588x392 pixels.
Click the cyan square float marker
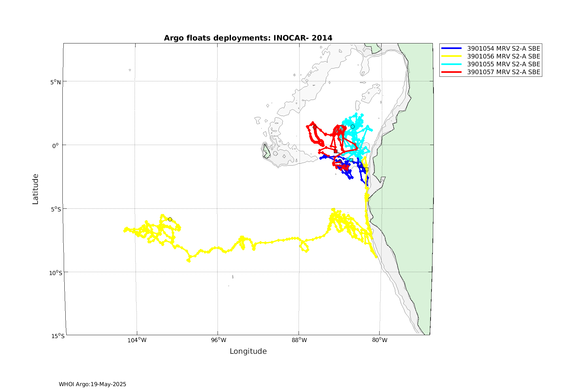(351, 160)
